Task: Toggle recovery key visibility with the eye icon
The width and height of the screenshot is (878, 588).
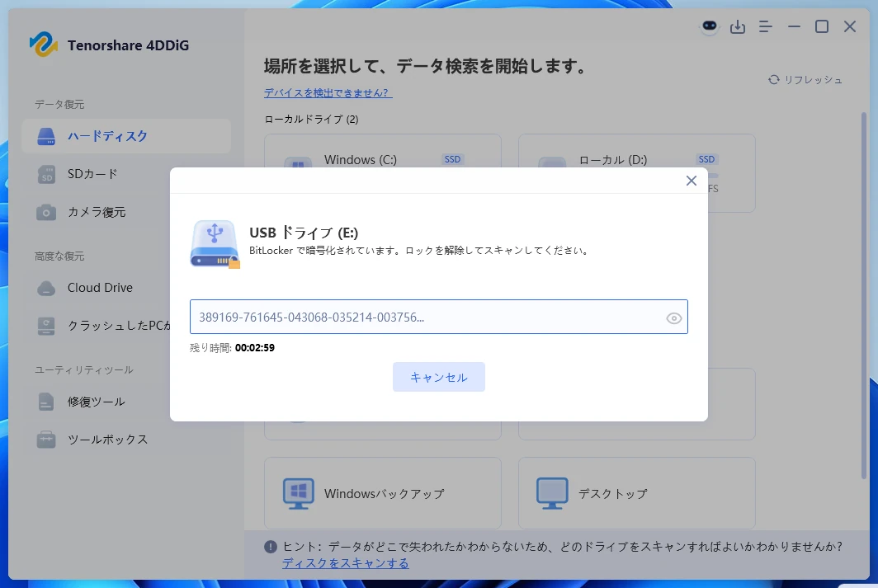Action: coord(673,317)
